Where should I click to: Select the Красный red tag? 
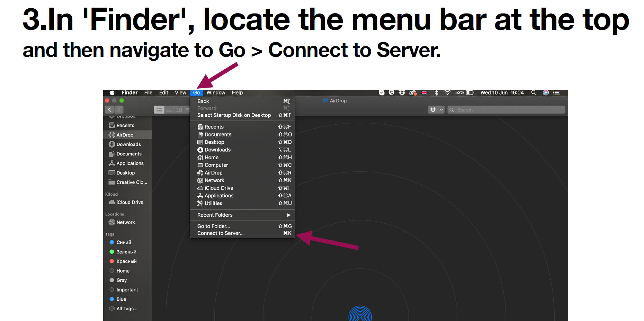127,261
